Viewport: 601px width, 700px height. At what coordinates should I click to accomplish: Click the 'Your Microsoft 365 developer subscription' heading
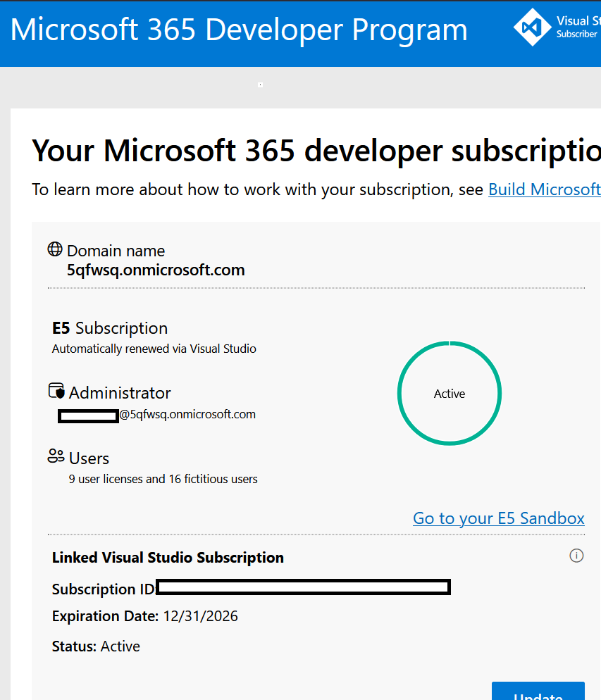tap(316, 151)
